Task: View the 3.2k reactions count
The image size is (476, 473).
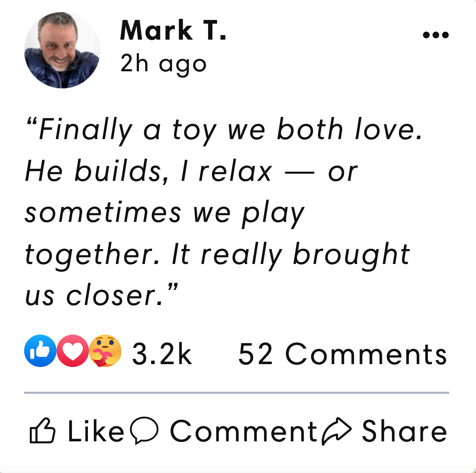Action: coord(162,354)
